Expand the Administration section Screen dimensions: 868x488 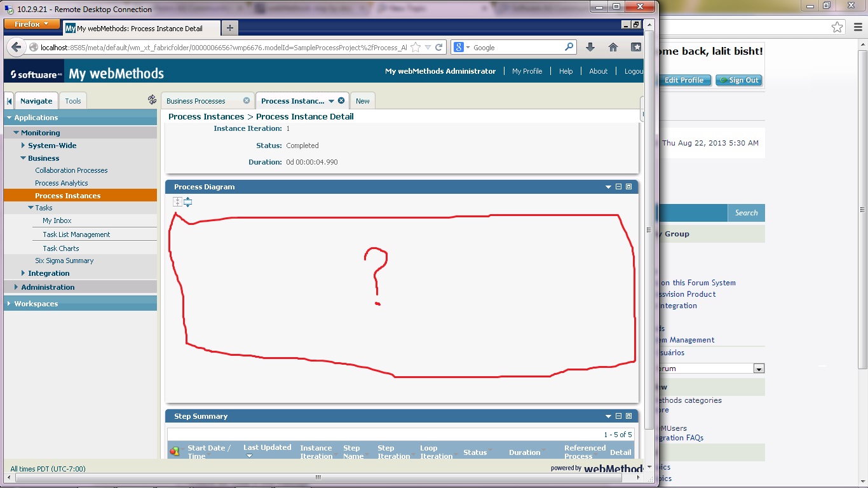[17, 287]
